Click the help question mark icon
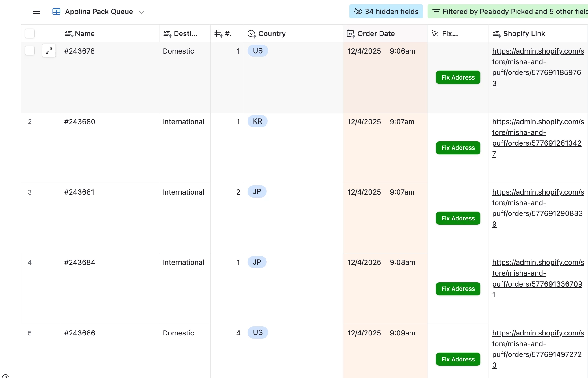Image resolution: width=588 pixels, height=378 pixels. pos(6,376)
